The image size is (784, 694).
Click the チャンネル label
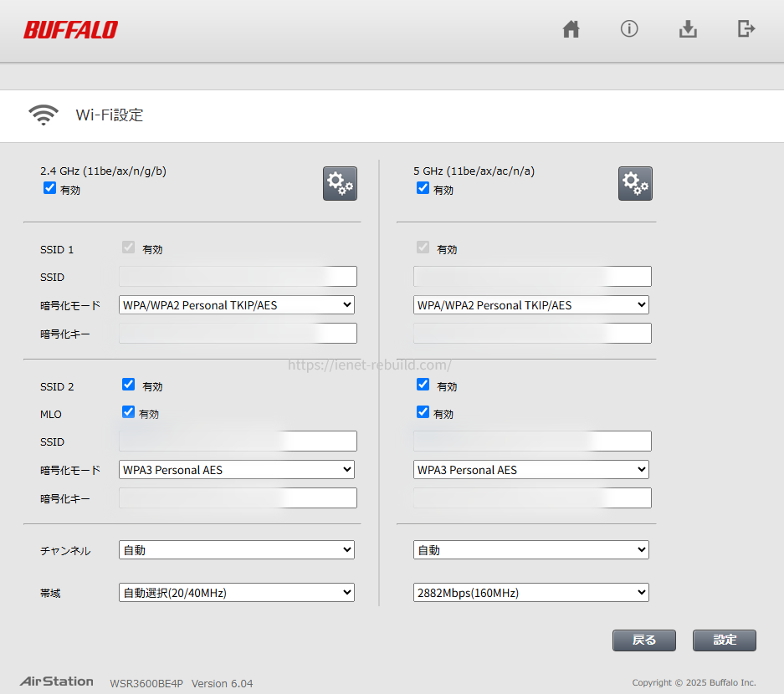pyautogui.click(x=65, y=551)
